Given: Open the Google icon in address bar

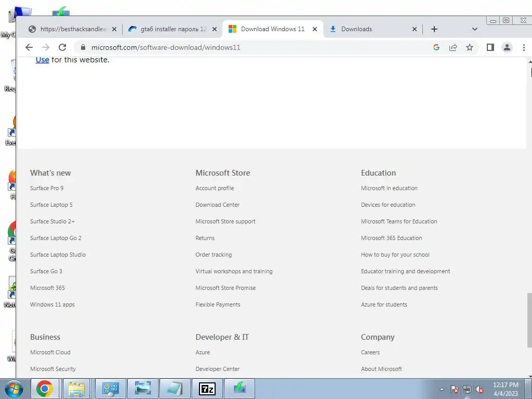Looking at the screenshot, I should click(x=436, y=47).
